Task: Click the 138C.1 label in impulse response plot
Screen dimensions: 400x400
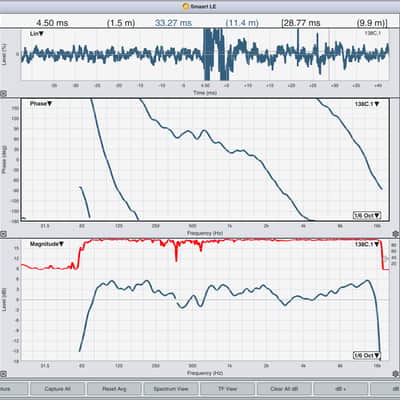Action: pos(372,33)
